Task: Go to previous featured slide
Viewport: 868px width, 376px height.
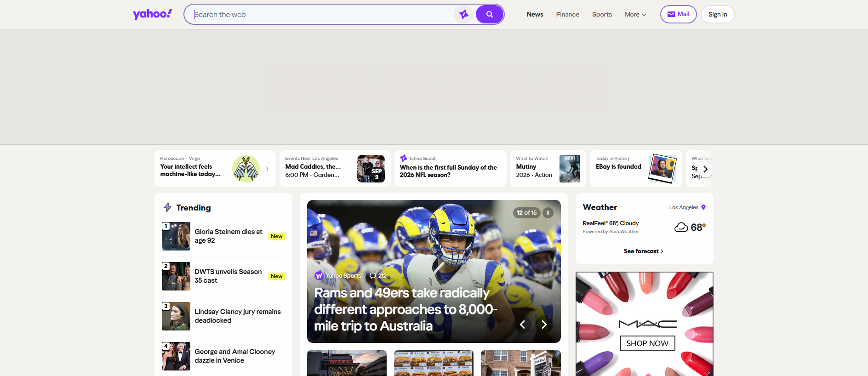Action: (522, 325)
